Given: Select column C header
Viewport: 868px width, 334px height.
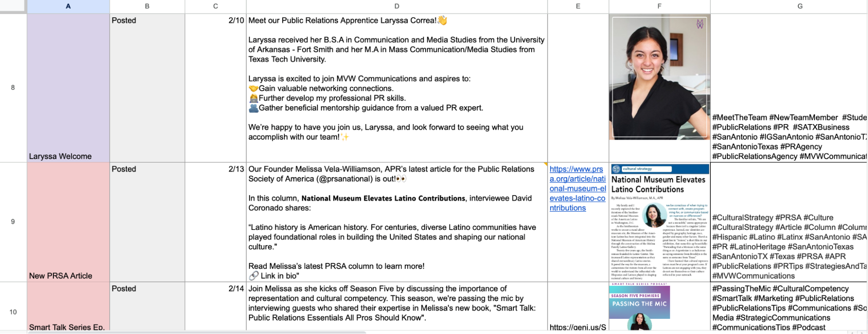Looking at the screenshot, I should [x=215, y=6].
